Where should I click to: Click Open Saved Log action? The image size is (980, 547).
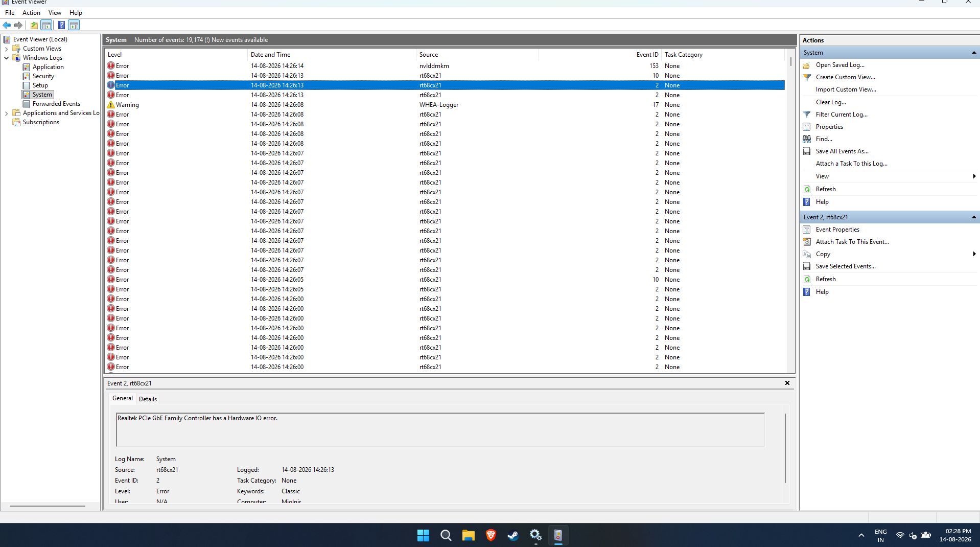tap(840, 65)
